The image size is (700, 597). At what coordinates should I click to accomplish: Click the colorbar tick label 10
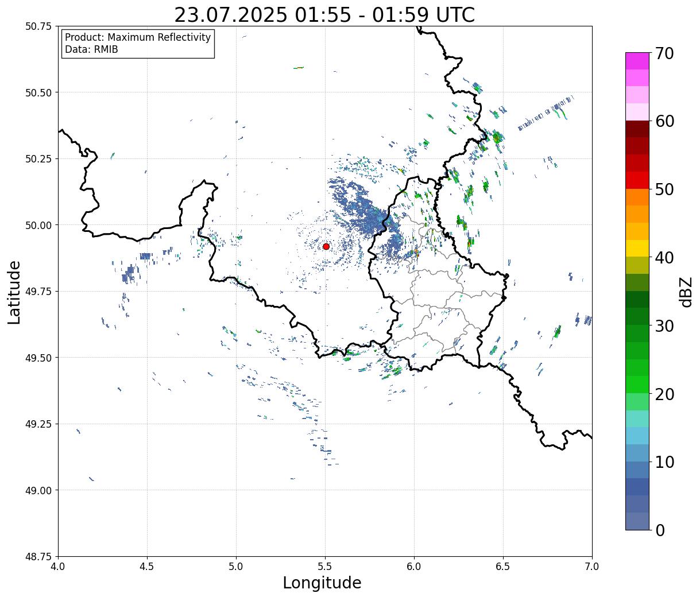[x=664, y=462]
